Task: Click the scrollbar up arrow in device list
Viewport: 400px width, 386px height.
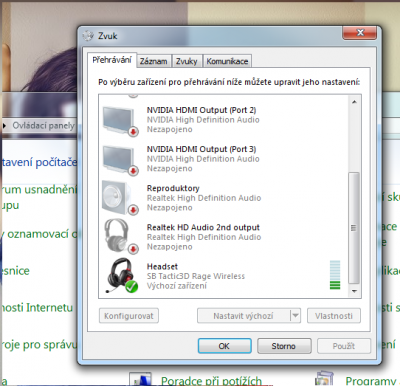Action: pos(354,102)
